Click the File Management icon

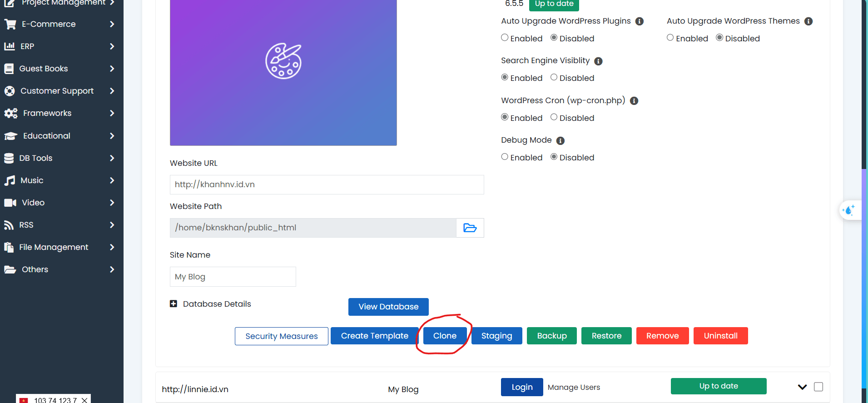point(9,247)
